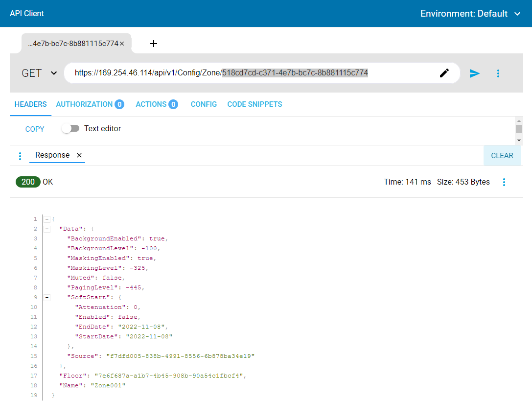The image size is (532, 403).
Task: Open the request options three-dot menu
Action: point(498,73)
